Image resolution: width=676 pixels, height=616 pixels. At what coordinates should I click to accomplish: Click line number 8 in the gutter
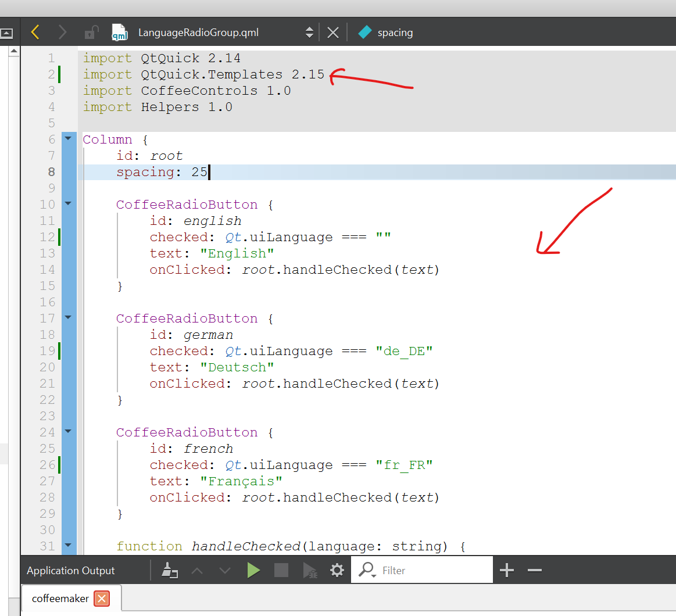tap(52, 173)
